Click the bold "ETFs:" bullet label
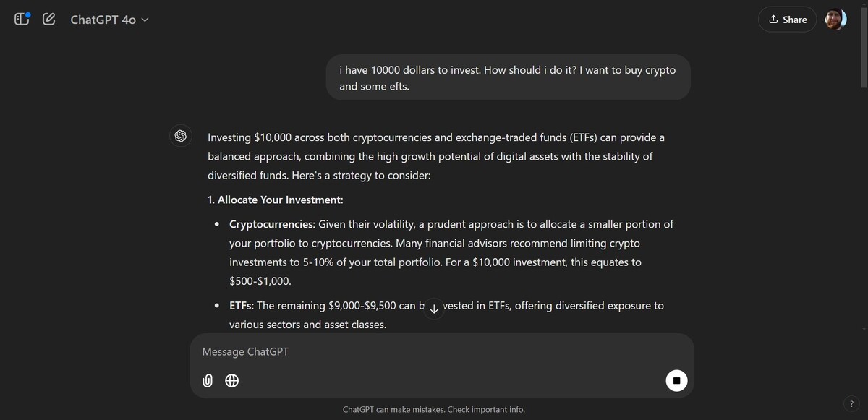The height and width of the screenshot is (420, 868). 242,306
